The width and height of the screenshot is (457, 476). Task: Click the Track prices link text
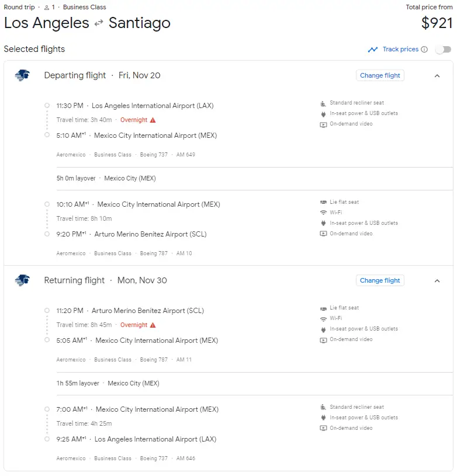pyautogui.click(x=400, y=50)
